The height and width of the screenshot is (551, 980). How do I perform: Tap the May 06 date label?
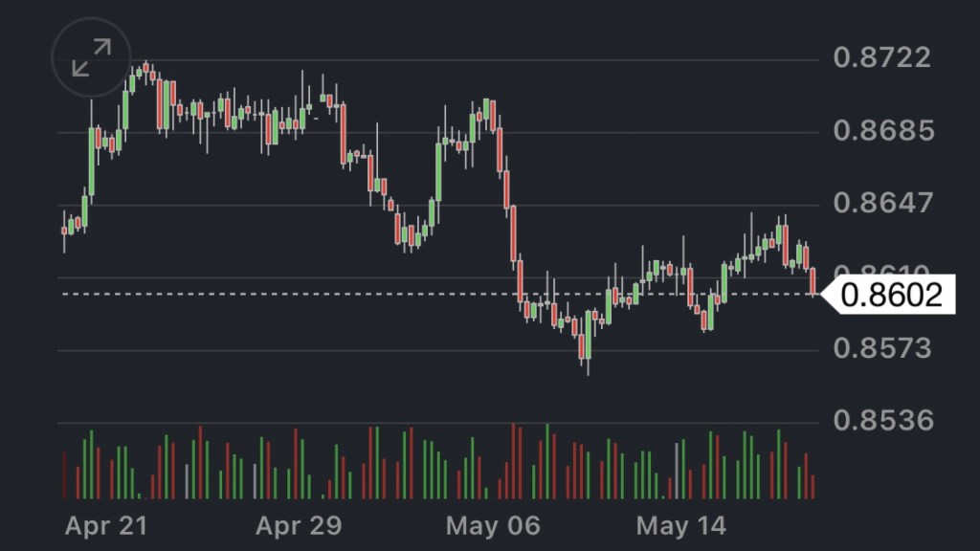point(493,526)
